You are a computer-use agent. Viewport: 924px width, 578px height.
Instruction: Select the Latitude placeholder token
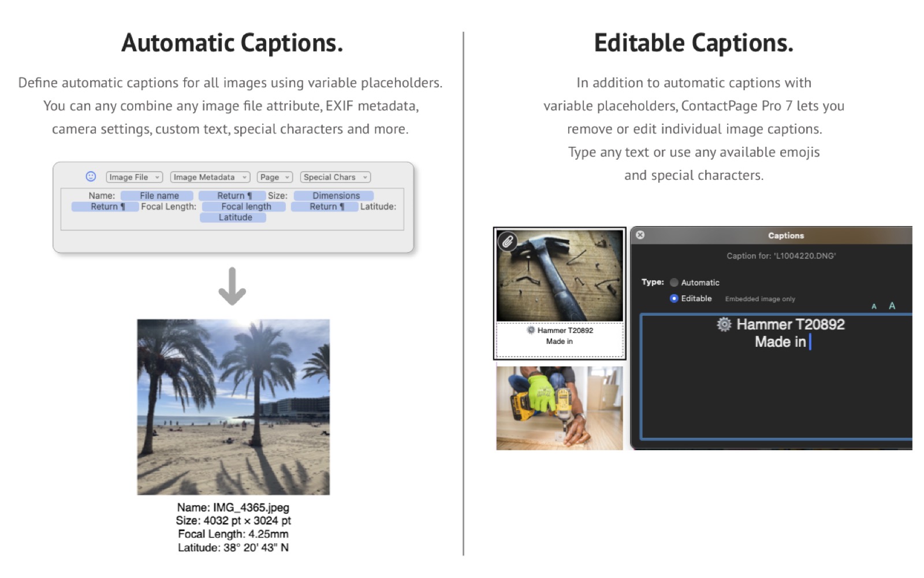233,217
